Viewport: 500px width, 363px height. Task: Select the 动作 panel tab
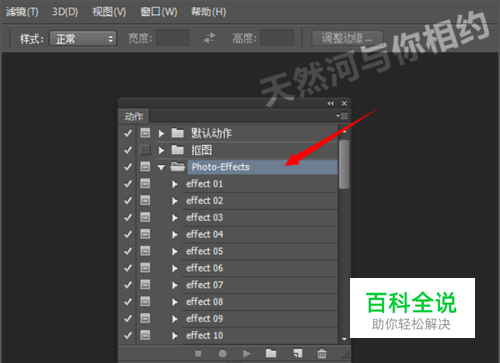click(134, 116)
